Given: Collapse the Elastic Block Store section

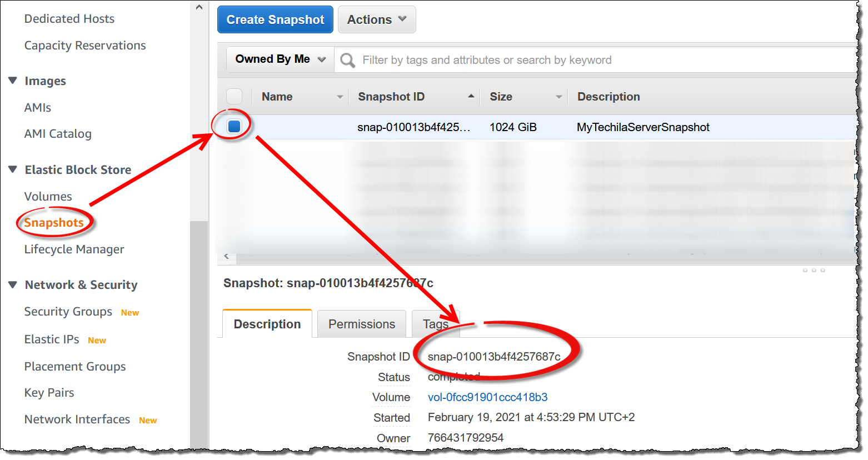Looking at the screenshot, I should tap(13, 169).
